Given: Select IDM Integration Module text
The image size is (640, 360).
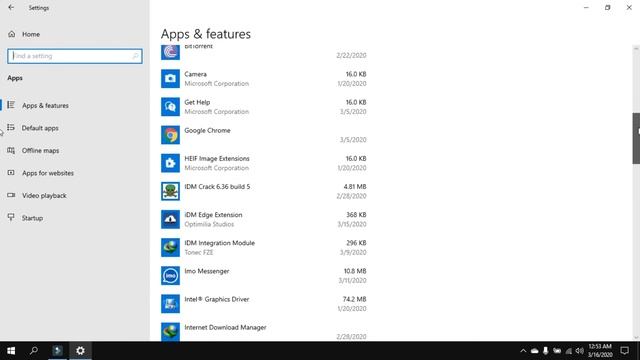Looking at the screenshot, I should tap(220, 243).
